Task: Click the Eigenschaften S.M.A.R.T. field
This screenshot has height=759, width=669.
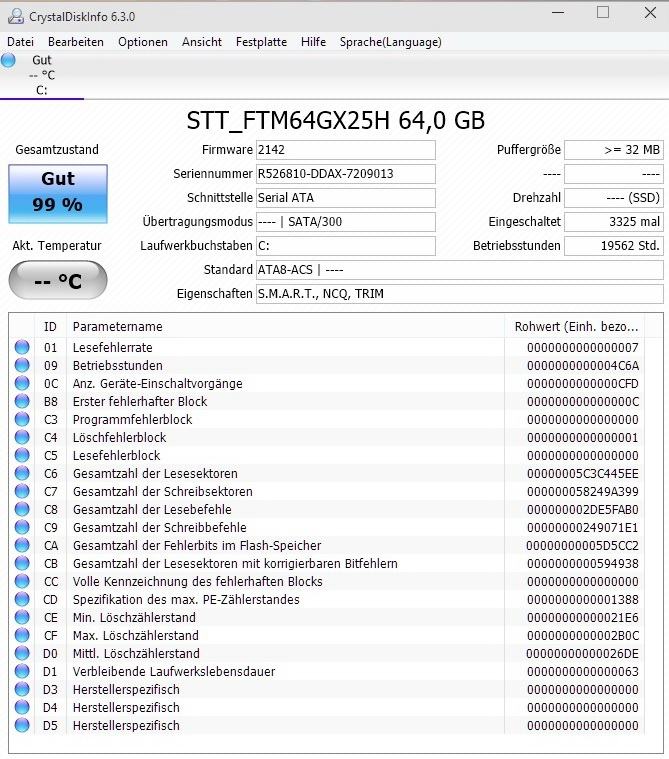Action: click(459, 294)
